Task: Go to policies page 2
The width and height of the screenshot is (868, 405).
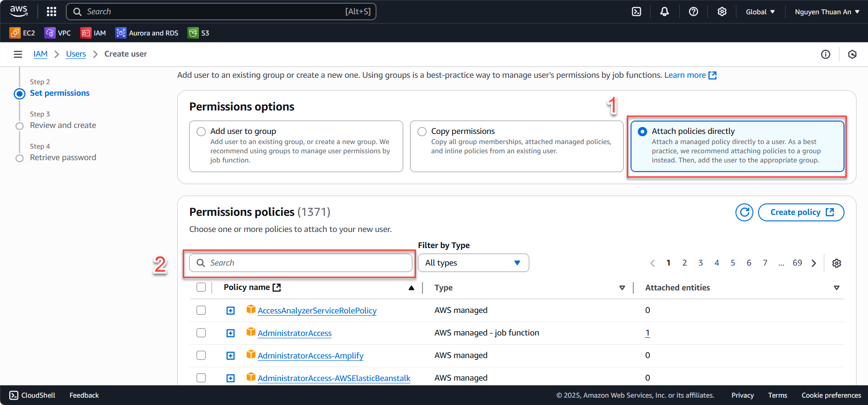Action: tap(684, 263)
